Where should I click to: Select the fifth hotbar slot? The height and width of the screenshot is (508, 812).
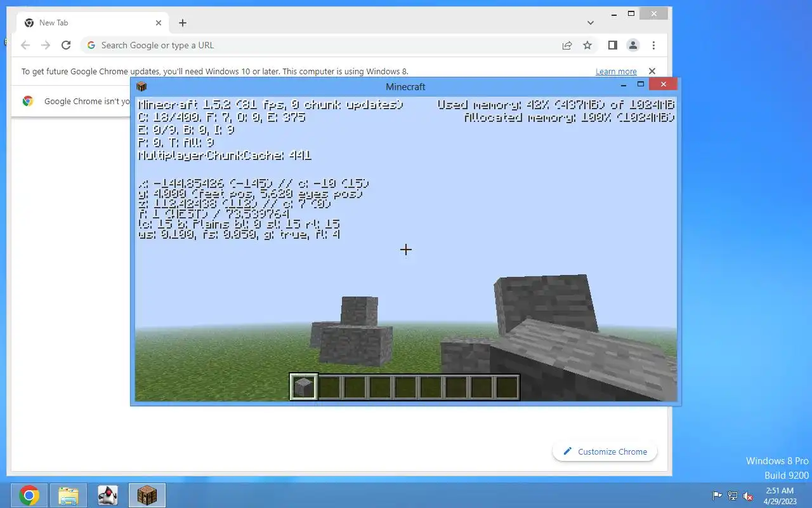[x=405, y=387]
